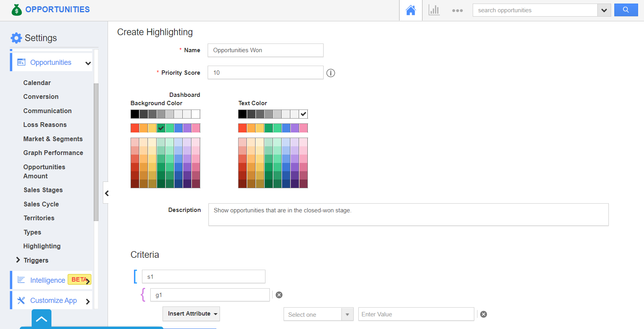Expand the search opportunities dropdown arrow
Screen dimensions: 644x329
tap(604, 10)
